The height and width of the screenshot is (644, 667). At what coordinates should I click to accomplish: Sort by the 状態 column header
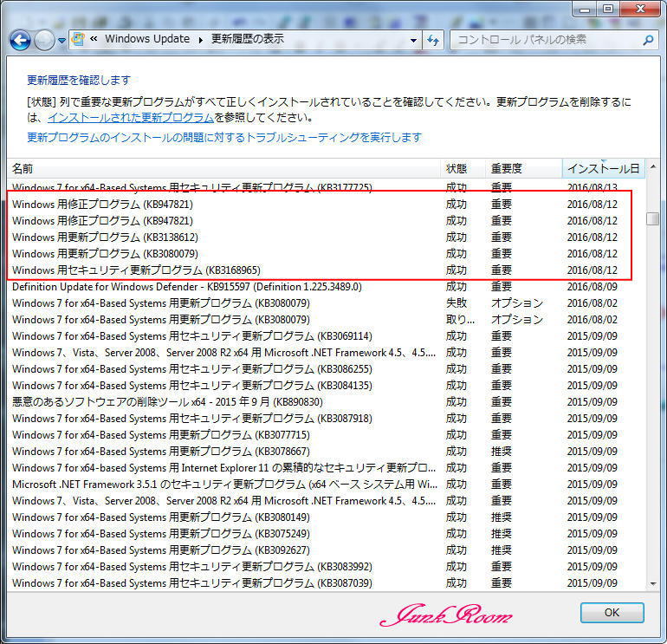(463, 168)
